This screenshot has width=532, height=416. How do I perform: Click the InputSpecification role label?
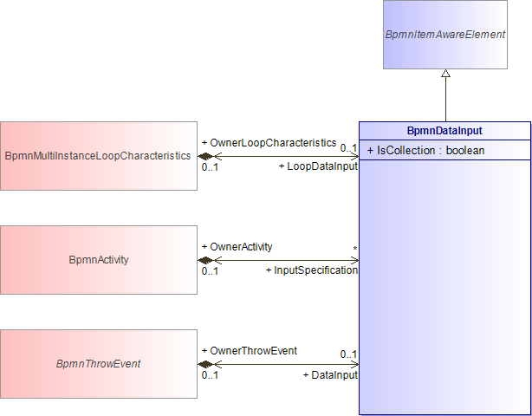point(312,270)
